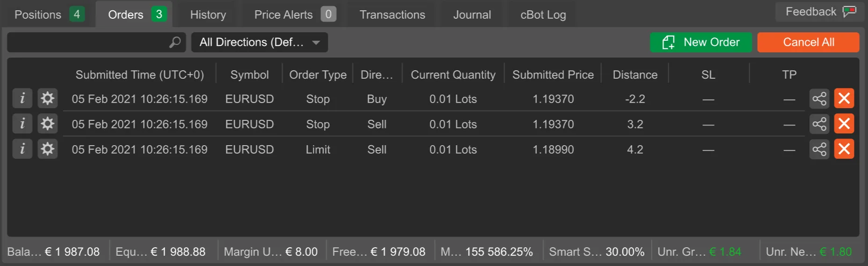Screen dimensions: 868x266
Task: Sort by Distance column header
Action: [x=635, y=74]
